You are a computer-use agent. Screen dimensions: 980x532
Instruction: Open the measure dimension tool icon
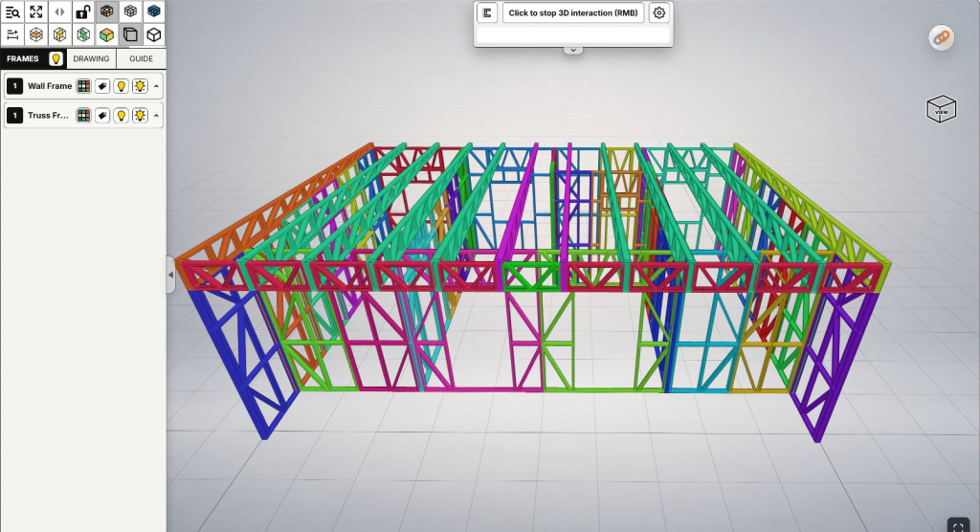point(12,34)
